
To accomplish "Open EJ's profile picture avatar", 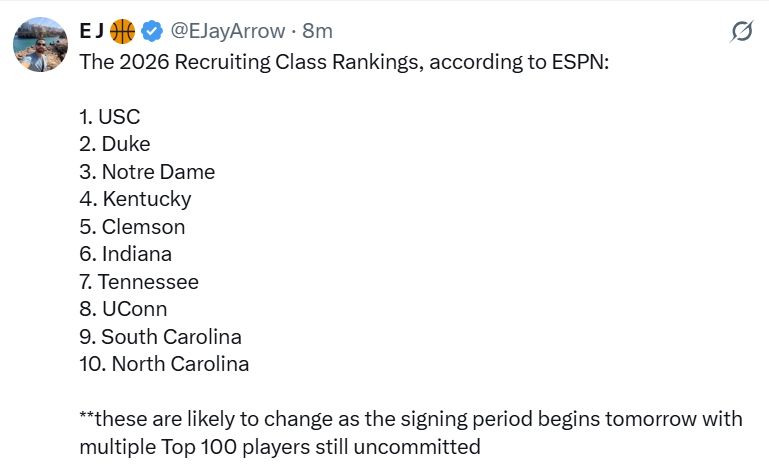I will pos(41,45).
